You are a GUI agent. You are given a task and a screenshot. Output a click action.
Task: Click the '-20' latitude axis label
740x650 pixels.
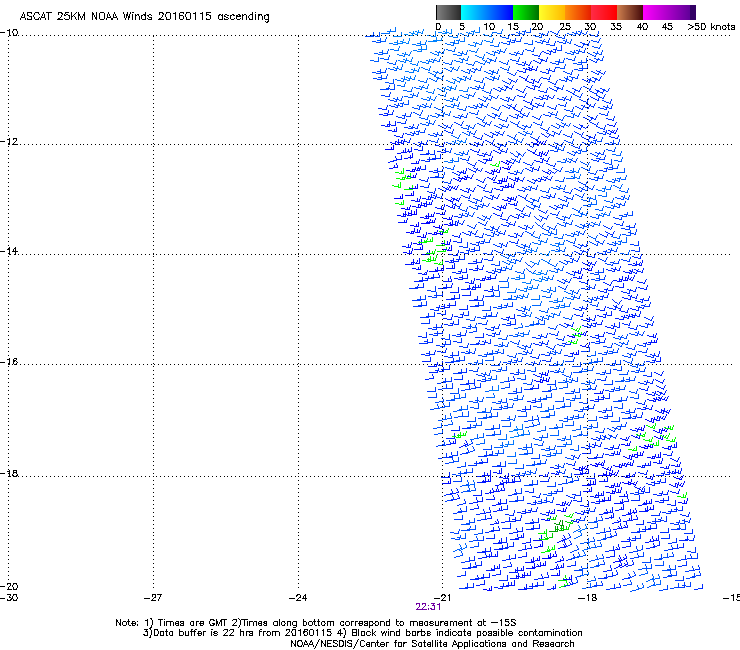9,586
